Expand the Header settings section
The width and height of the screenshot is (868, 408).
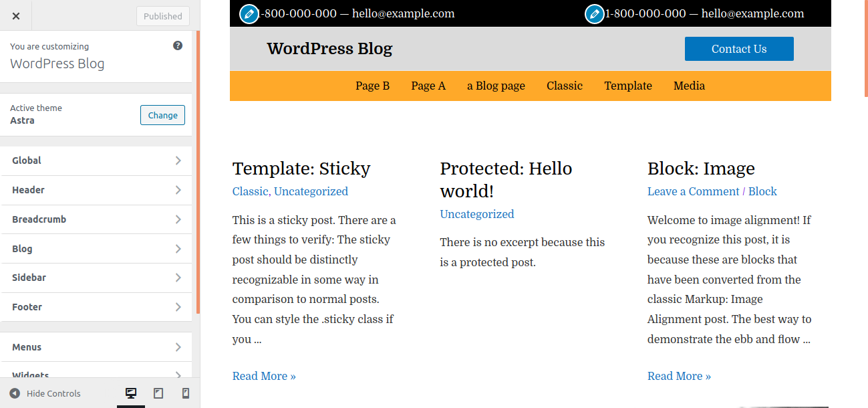point(96,189)
